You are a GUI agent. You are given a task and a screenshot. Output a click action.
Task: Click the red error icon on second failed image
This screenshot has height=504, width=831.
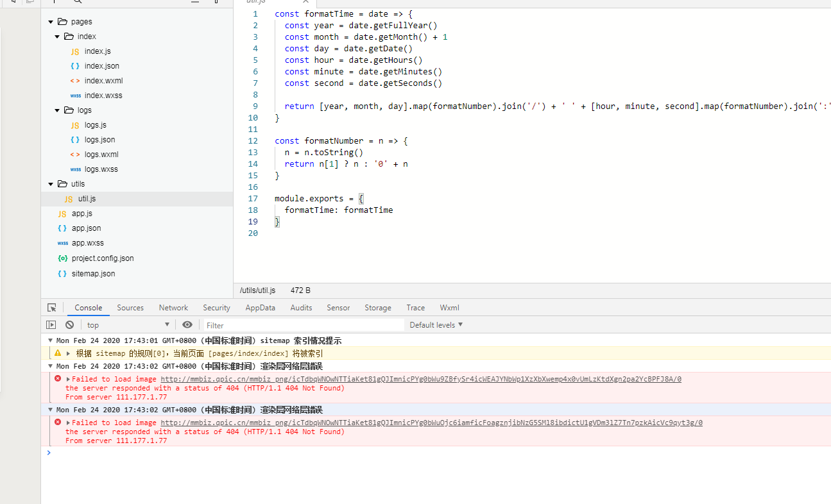click(58, 423)
